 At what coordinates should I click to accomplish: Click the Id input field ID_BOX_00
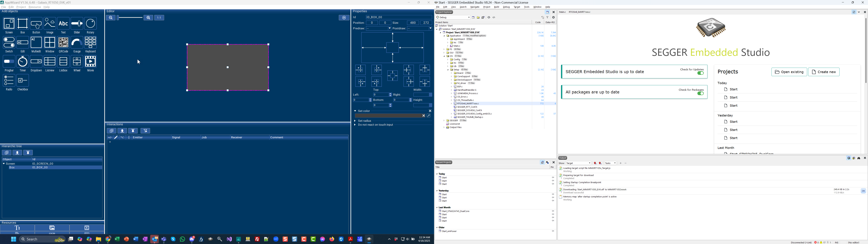399,17
